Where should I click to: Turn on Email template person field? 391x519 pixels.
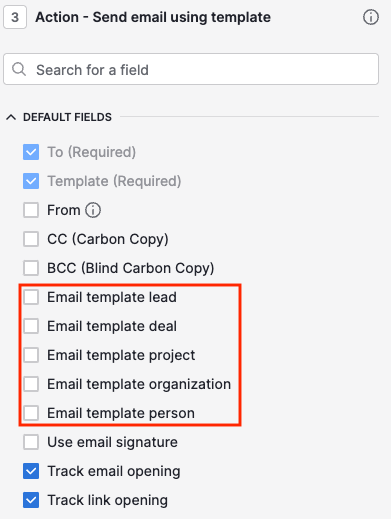pos(31,413)
